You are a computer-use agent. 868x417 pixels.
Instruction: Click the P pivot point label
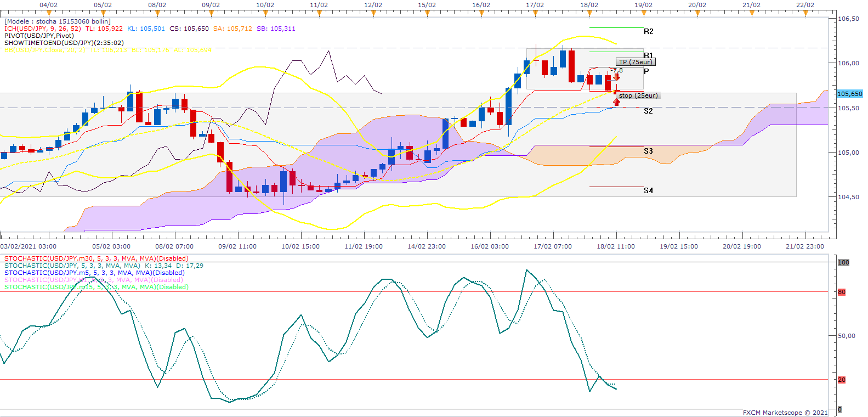646,71
